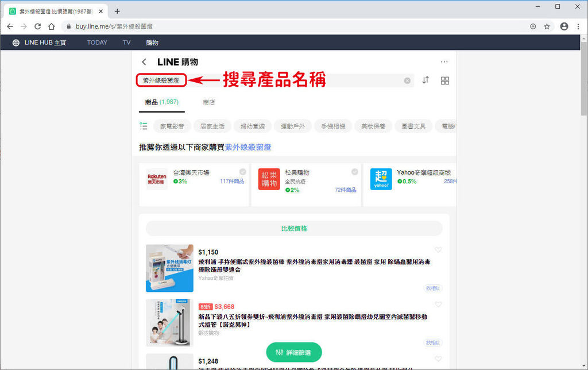Filter by 家電影音 category
The height and width of the screenshot is (370, 588).
click(x=172, y=126)
